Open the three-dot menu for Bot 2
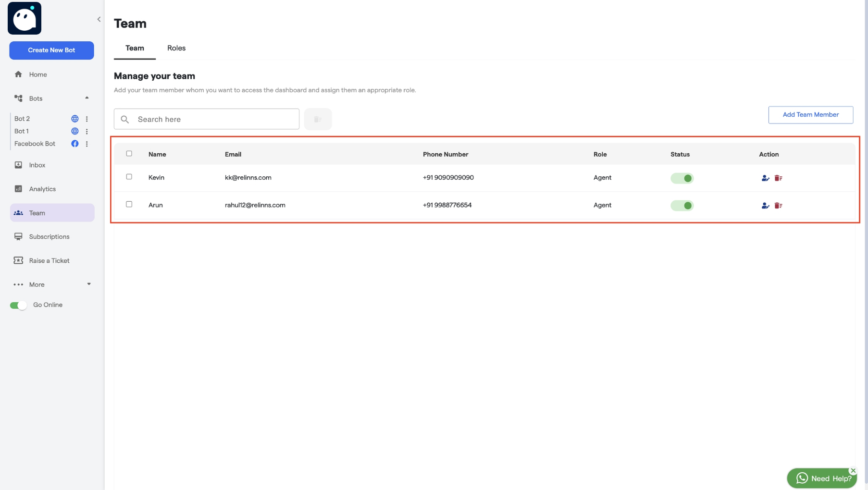The width and height of the screenshot is (868, 490). click(87, 119)
